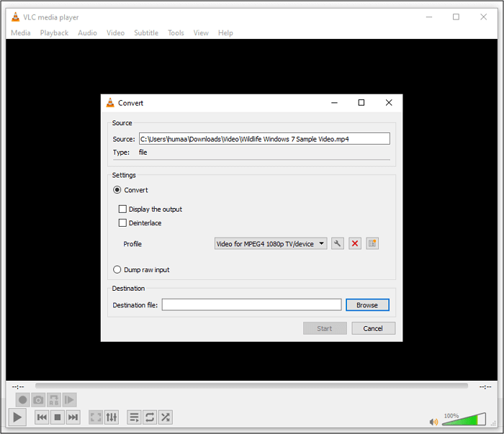Click the Play button in VLC controls
The image size is (504, 434).
coord(17,417)
